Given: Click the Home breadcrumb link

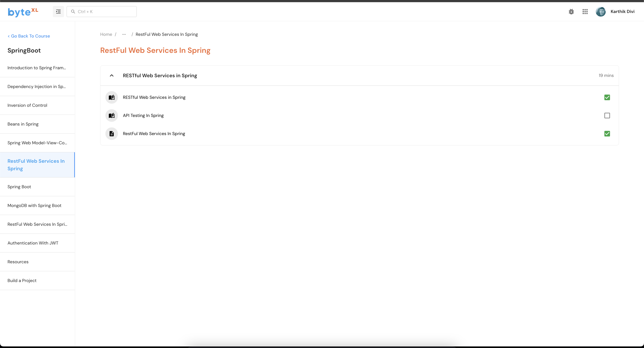Looking at the screenshot, I should click(x=106, y=34).
